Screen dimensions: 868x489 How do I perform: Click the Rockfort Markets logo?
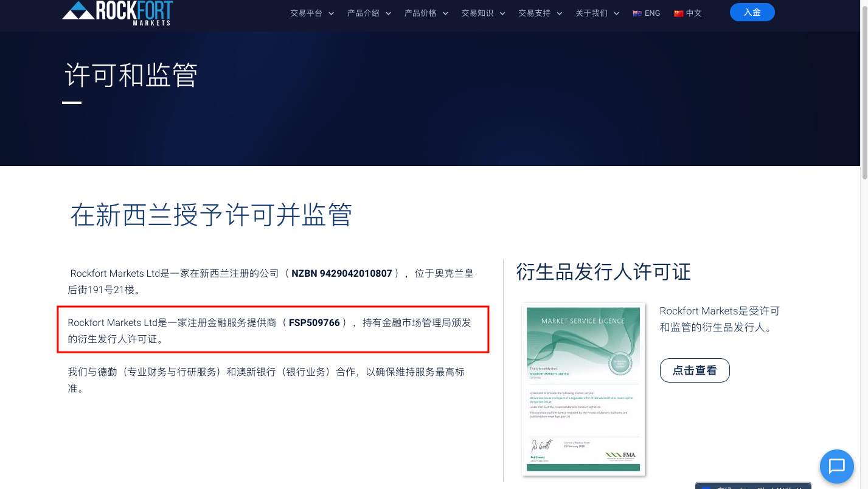pyautogui.click(x=117, y=12)
